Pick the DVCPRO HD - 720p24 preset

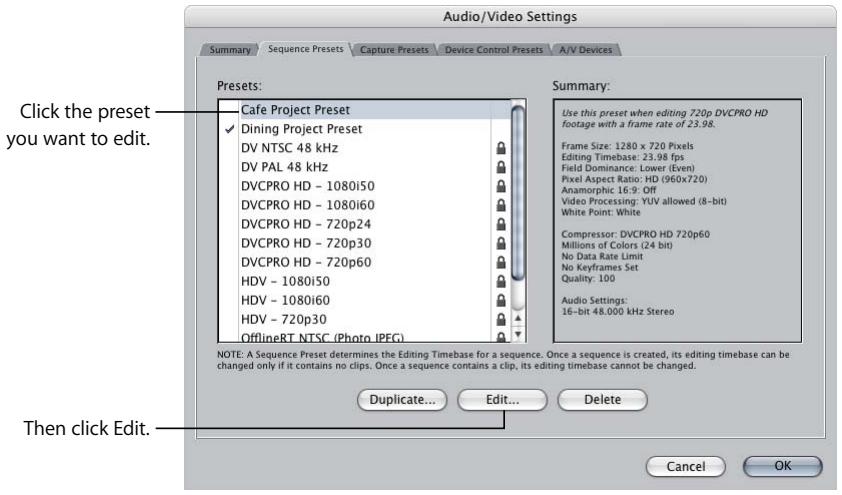click(365, 224)
